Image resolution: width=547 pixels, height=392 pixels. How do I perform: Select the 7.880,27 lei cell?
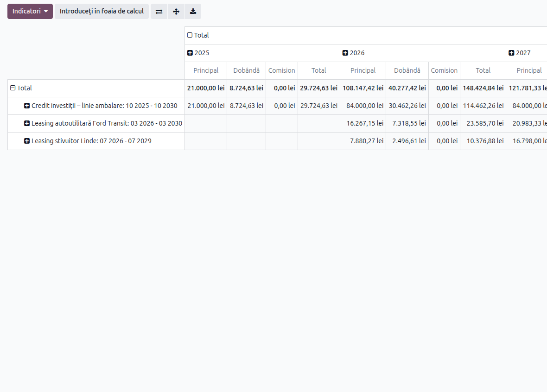(x=363, y=141)
